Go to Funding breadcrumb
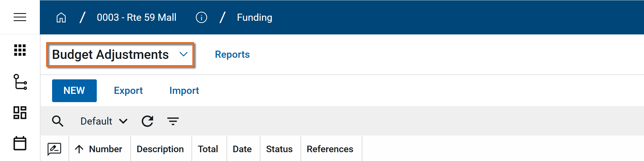This screenshot has width=644, height=161. [x=254, y=18]
